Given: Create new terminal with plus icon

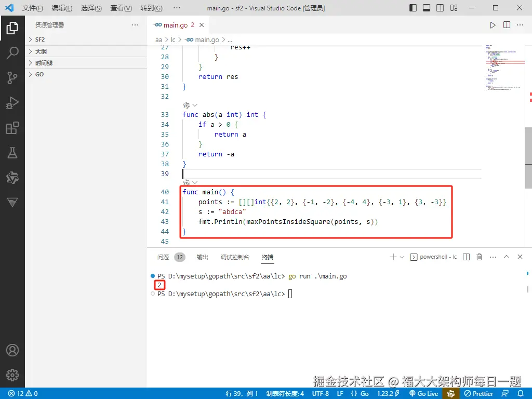Looking at the screenshot, I should (x=393, y=257).
